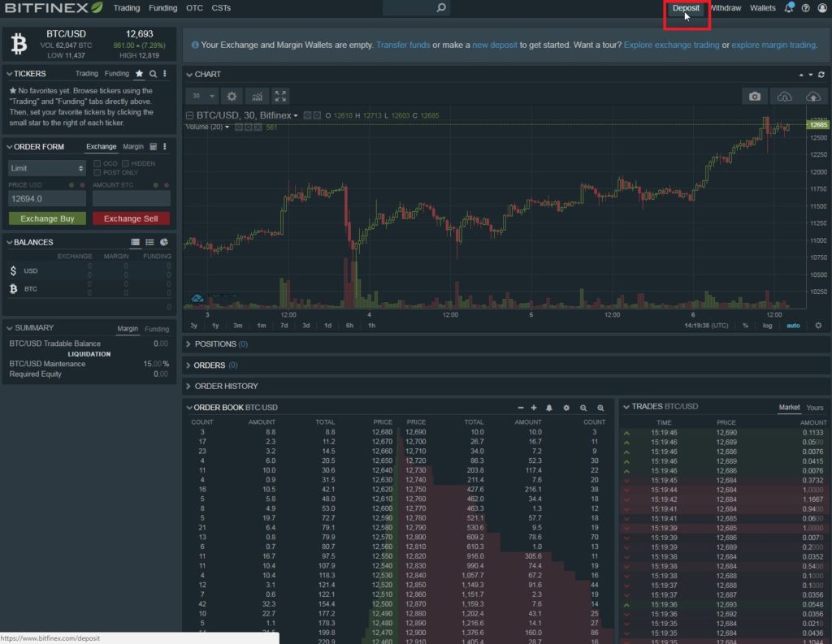Image resolution: width=832 pixels, height=644 pixels.
Task: Load chart layout via cloud download icon
Action: [x=784, y=96]
